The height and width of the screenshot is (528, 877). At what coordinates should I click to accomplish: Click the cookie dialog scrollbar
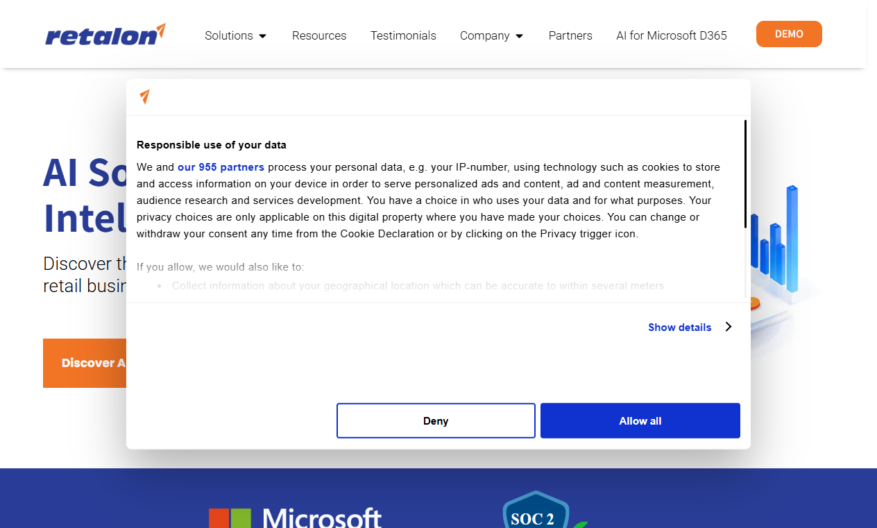tap(745, 174)
